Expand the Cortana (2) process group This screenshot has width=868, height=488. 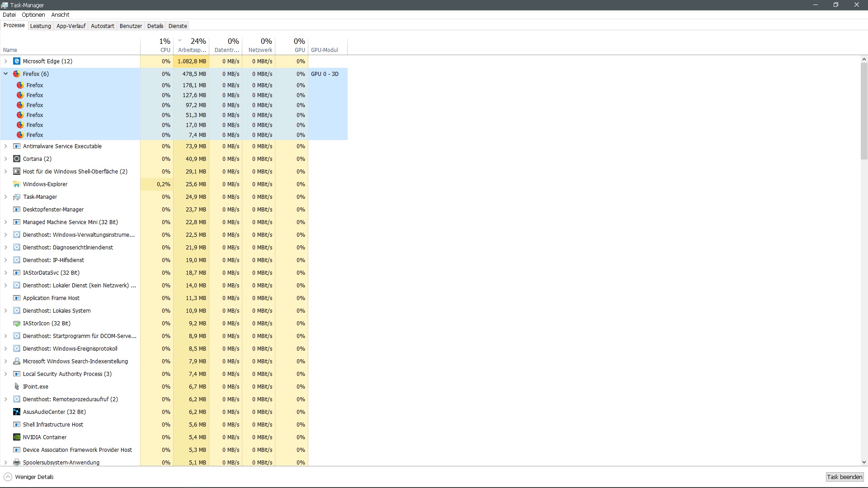click(6, 159)
